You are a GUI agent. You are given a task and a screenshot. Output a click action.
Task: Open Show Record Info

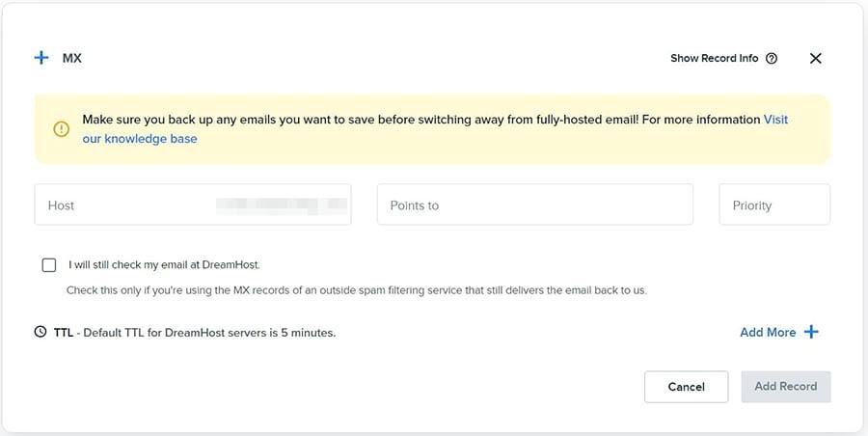point(715,58)
